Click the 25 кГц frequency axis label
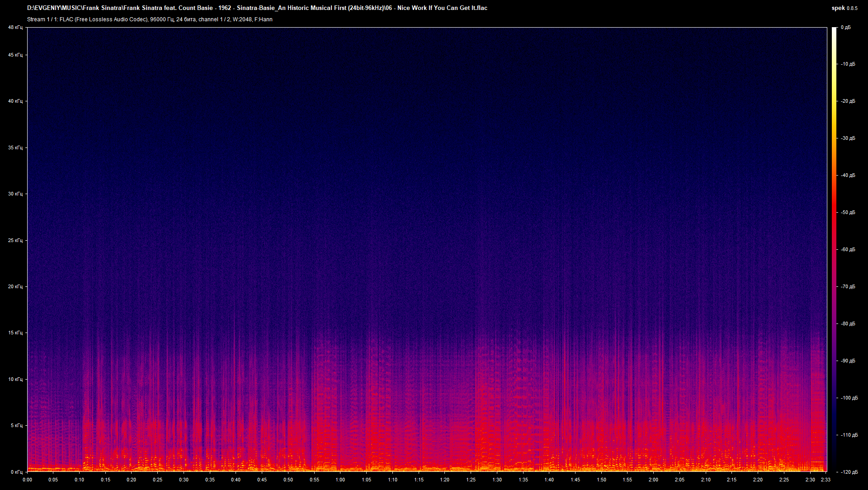This screenshot has height=490, width=868. (x=15, y=241)
